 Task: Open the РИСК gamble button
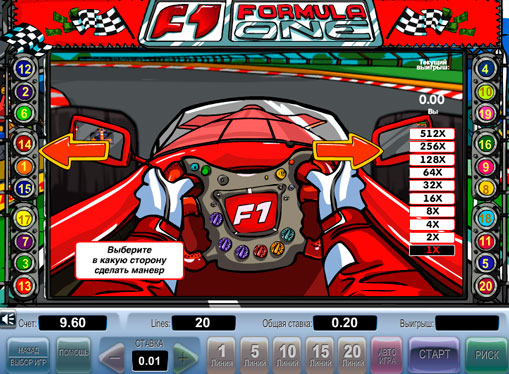pos(487,355)
